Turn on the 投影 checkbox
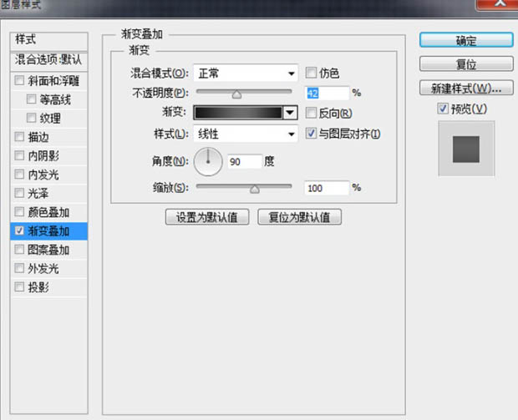Image resolution: width=518 pixels, height=420 pixels. [x=19, y=286]
